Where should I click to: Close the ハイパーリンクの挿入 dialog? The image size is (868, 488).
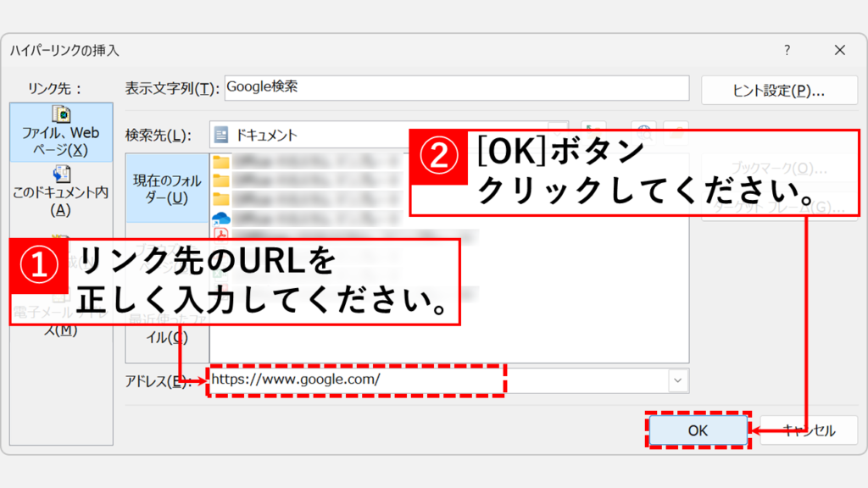point(840,50)
